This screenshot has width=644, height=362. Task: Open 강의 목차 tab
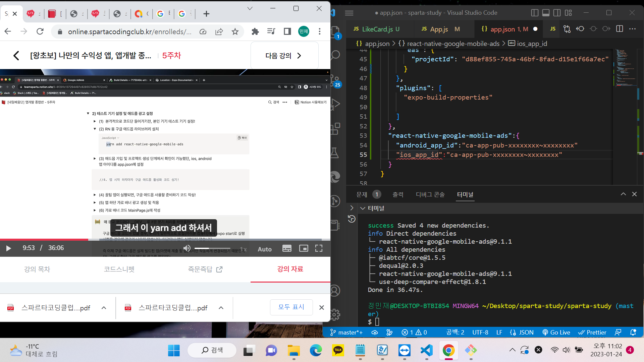(37, 269)
